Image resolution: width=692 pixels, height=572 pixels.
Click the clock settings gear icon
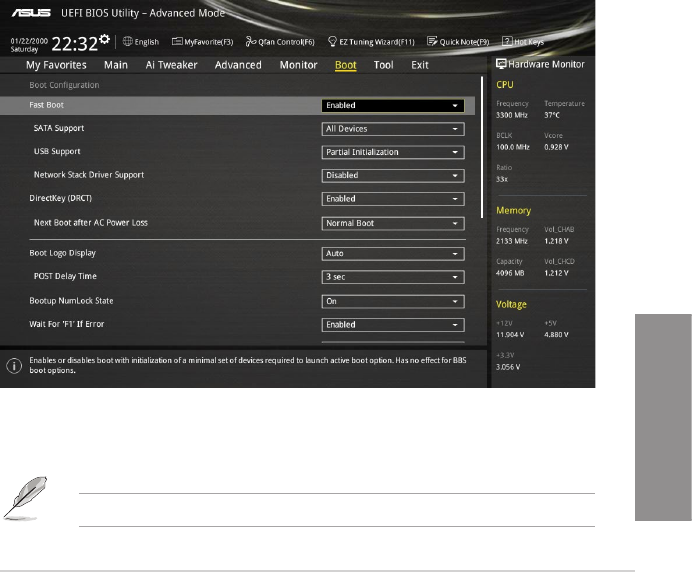point(104,39)
